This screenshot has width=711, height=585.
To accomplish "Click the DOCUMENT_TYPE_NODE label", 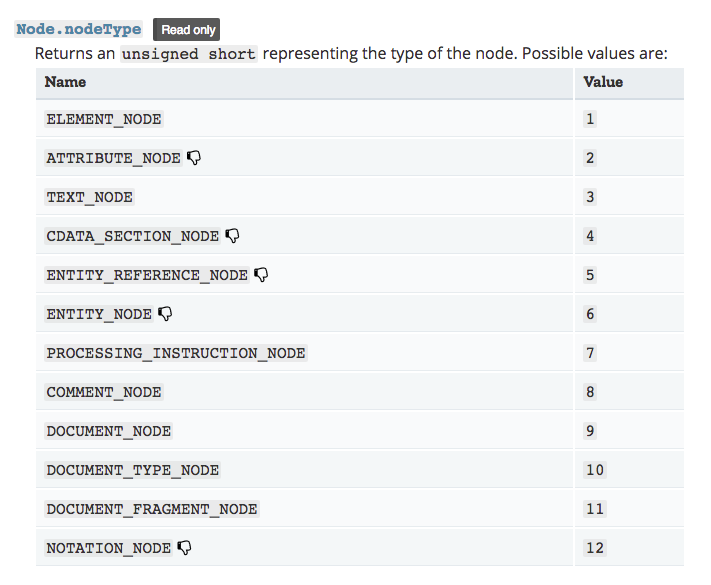I will [x=132, y=470].
